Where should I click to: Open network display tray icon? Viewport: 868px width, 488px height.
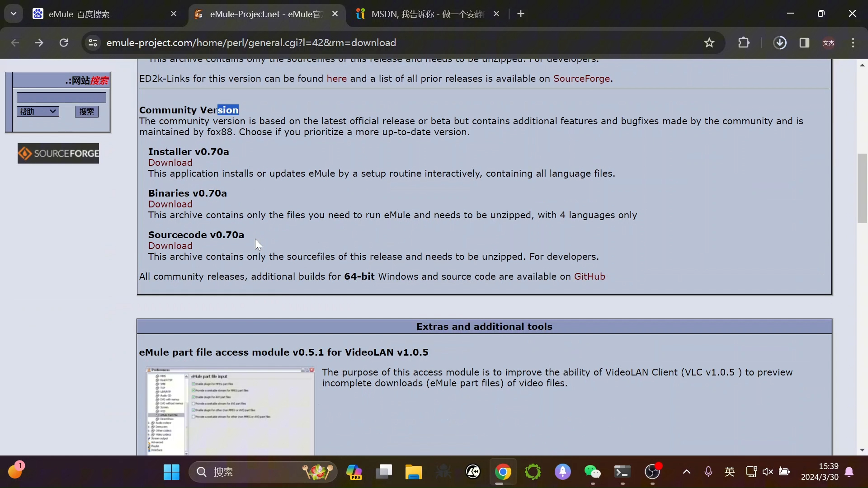tap(751, 472)
